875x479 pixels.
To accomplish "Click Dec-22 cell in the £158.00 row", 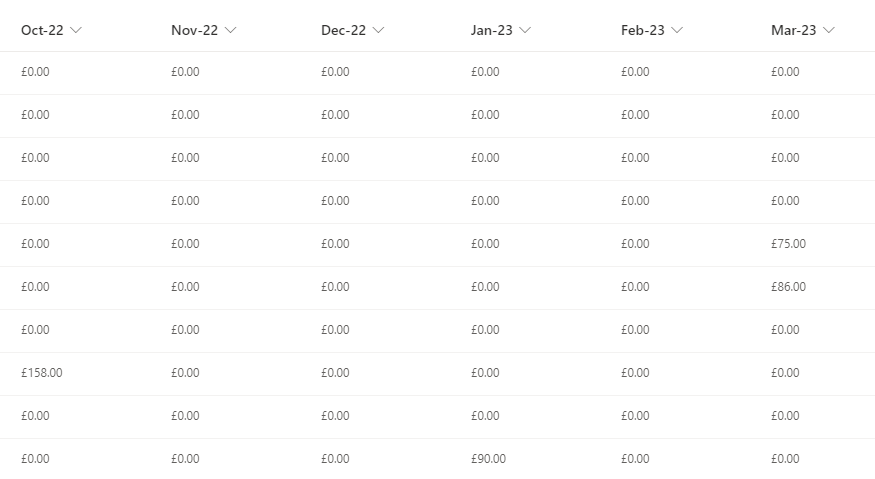I will click(x=335, y=373).
